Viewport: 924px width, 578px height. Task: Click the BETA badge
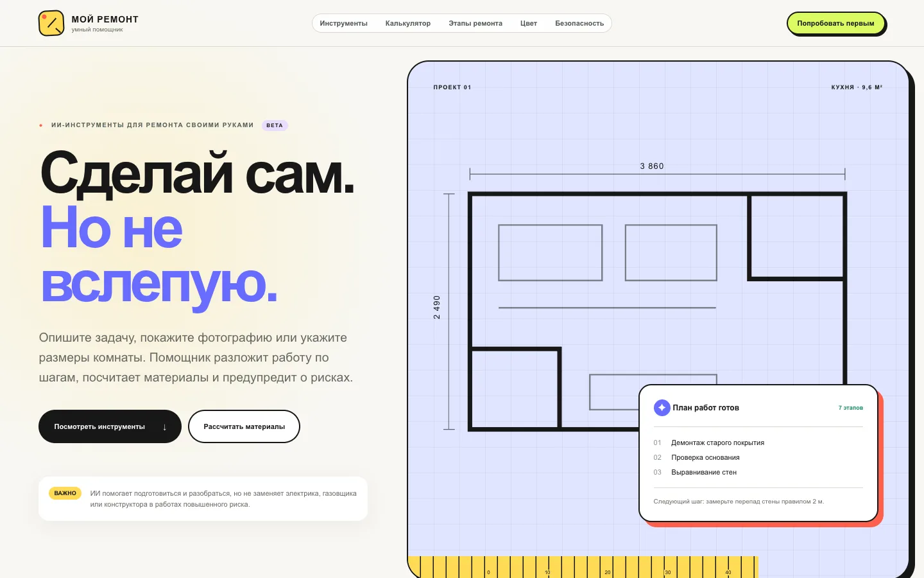275,125
